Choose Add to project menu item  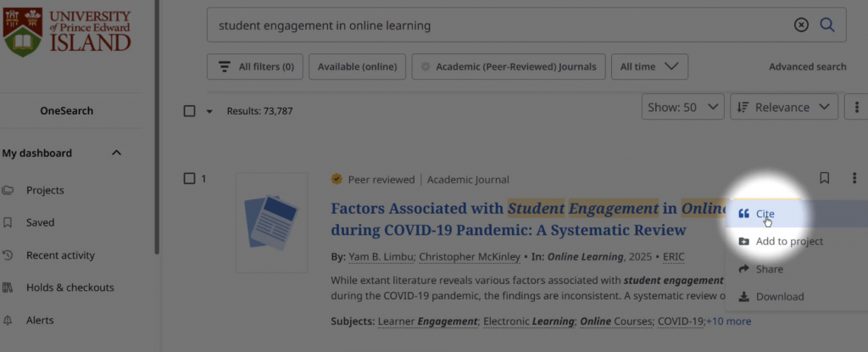click(x=788, y=241)
